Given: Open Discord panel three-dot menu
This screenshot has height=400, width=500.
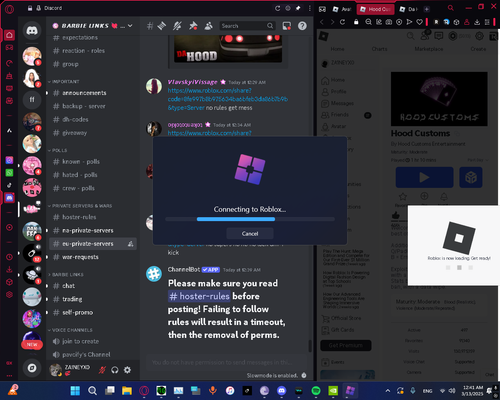Looking at the screenshot, I should (310, 8).
